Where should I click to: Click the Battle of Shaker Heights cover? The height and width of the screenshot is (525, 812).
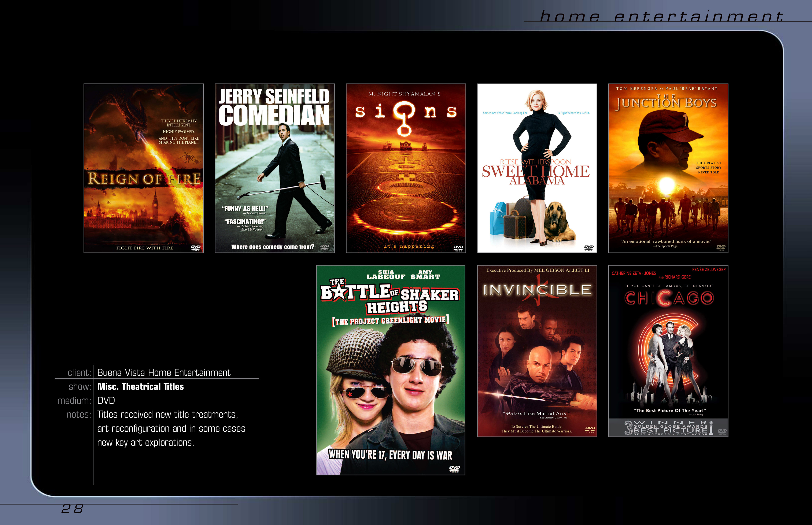point(390,370)
